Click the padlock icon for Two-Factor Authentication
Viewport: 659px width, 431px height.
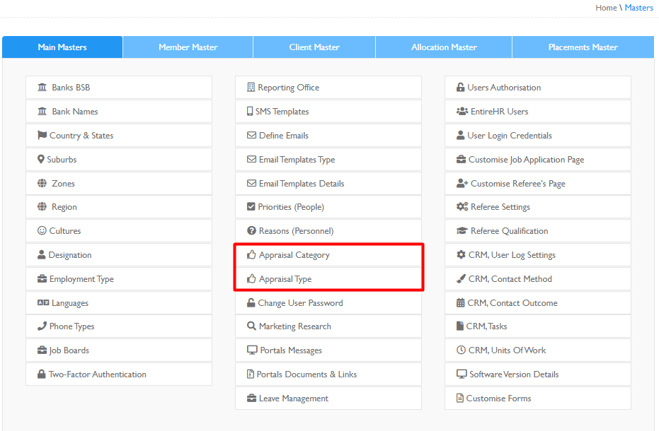tap(41, 374)
